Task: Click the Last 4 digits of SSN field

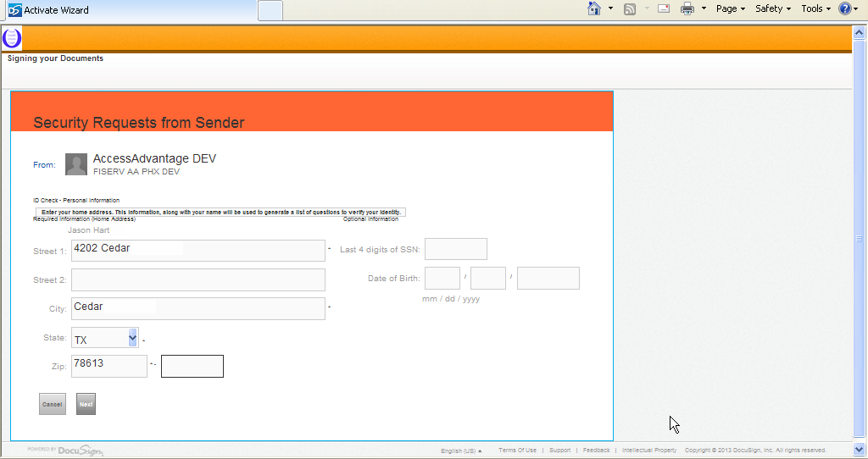Action: (x=455, y=249)
